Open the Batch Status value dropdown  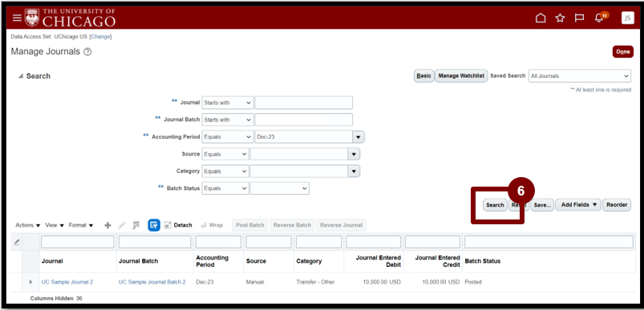pyautogui.click(x=280, y=188)
